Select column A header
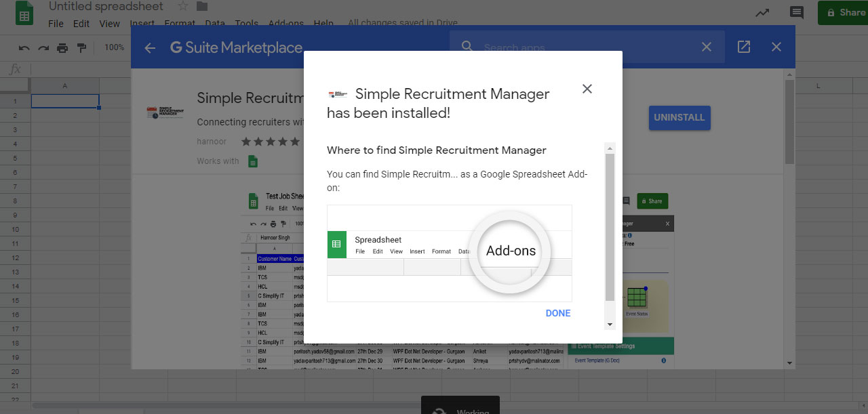868x414 pixels. click(65, 86)
